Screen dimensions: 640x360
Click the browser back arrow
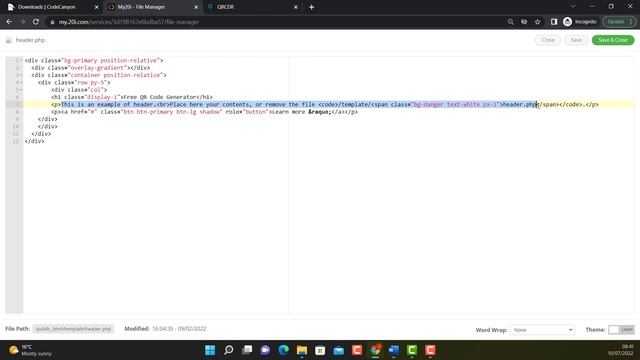click(9, 22)
